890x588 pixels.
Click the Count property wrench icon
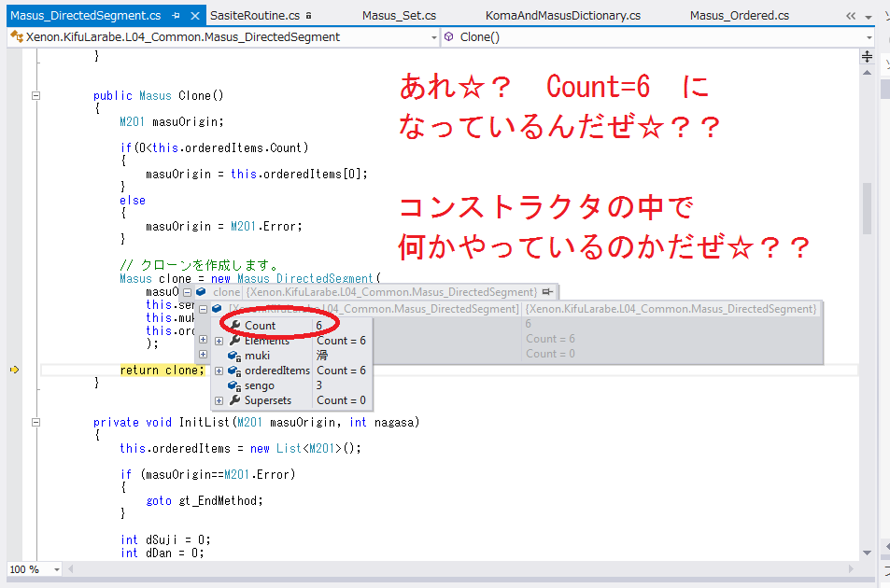point(235,325)
